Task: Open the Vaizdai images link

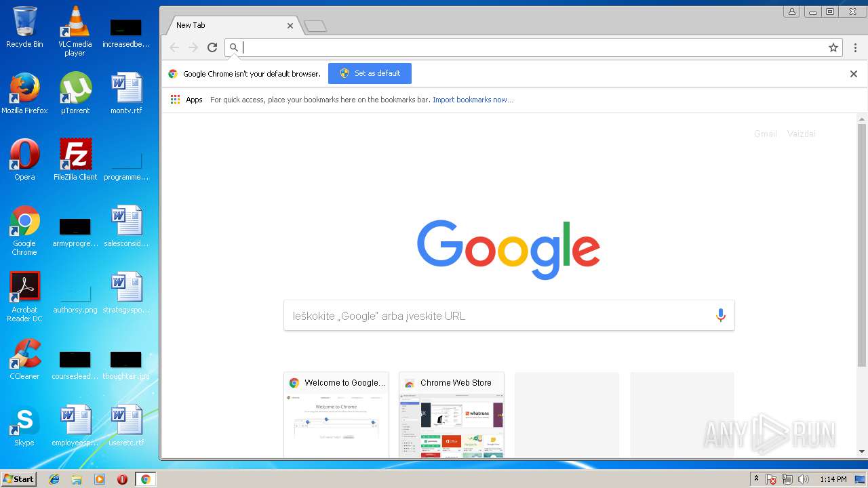Action: [x=802, y=134]
